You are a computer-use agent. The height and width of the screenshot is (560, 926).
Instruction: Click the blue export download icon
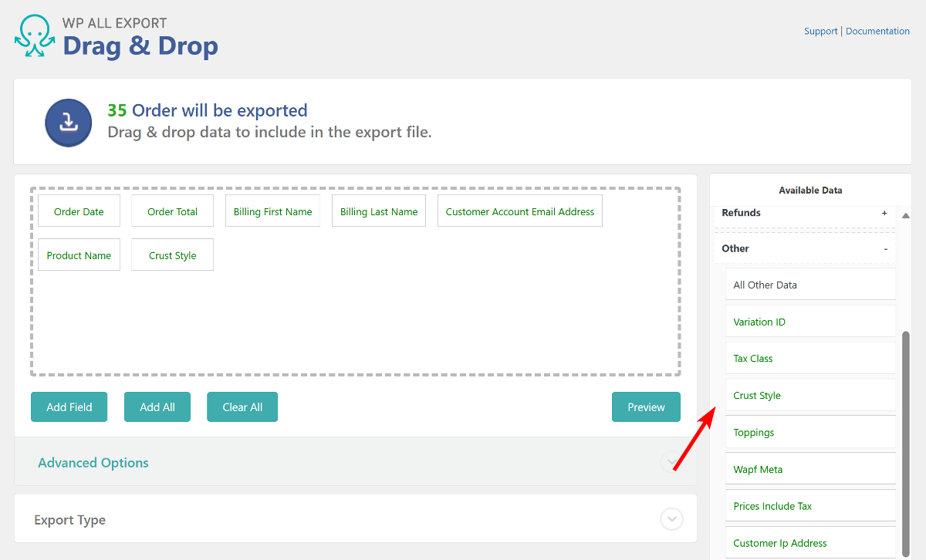68,122
